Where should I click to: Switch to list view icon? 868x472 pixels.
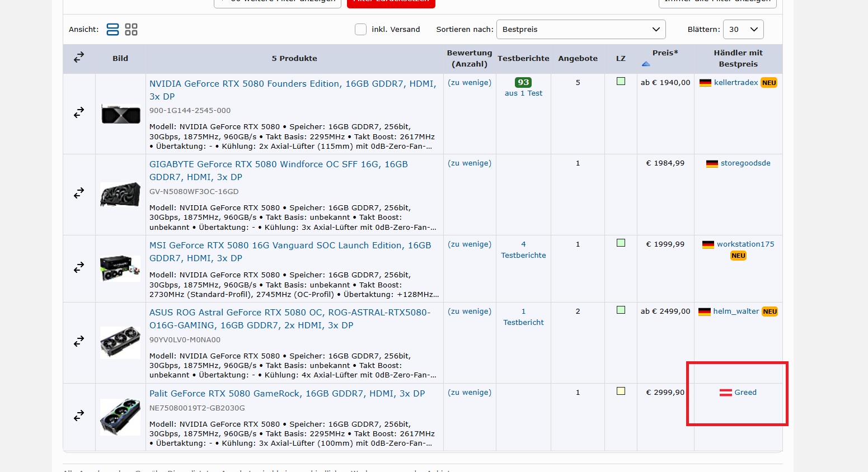pyautogui.click(x=112, y=30)
